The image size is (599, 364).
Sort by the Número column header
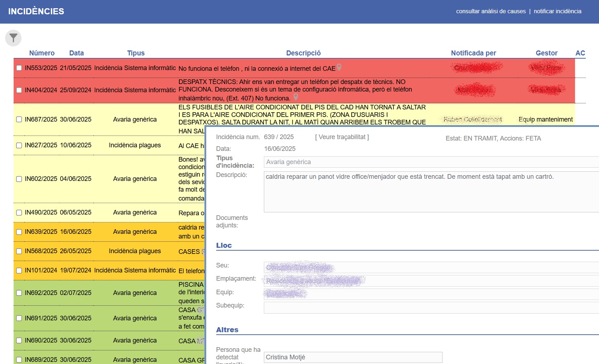[x=42, y=53]
